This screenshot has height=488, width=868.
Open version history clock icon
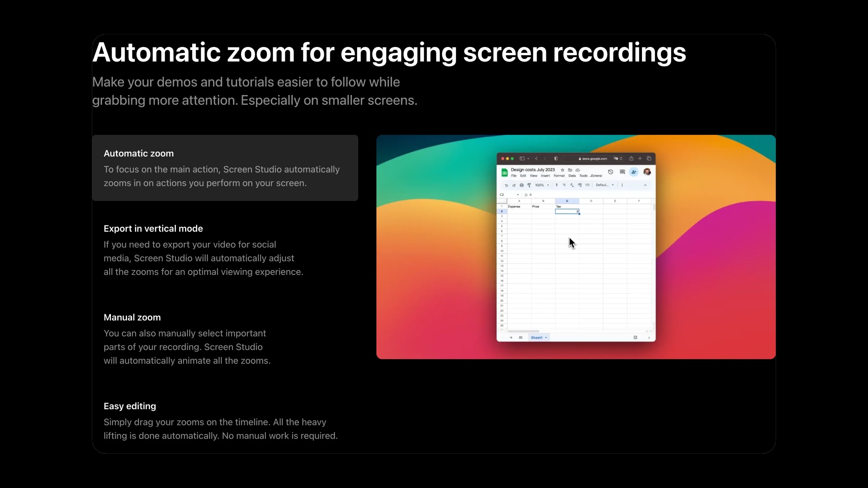(x=610, y=172)
